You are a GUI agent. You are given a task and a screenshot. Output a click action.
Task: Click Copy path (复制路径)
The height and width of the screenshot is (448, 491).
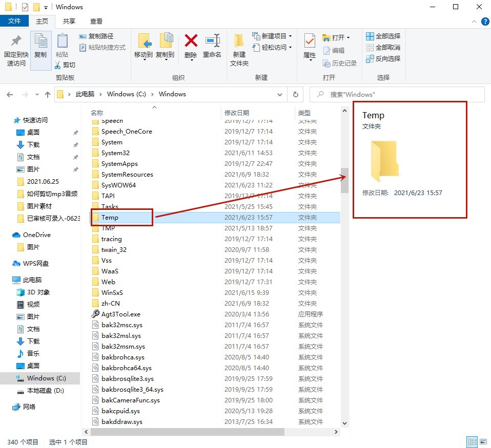(x=96, y=36)
